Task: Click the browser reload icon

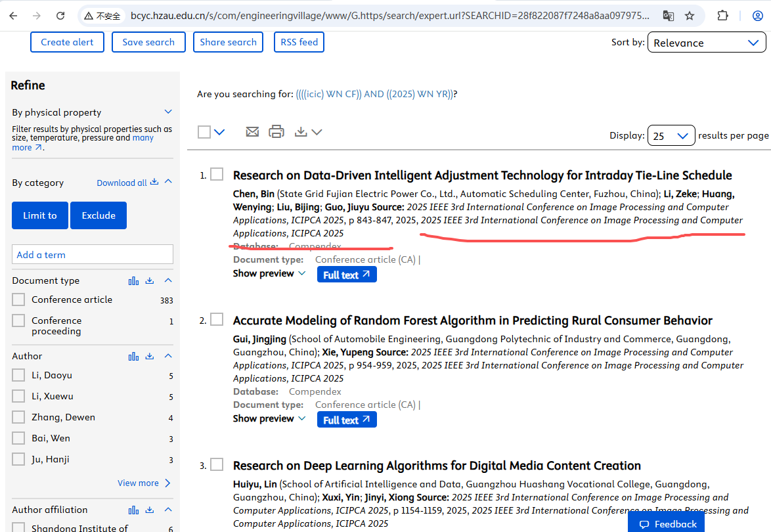Action: (x=60, y=16)
